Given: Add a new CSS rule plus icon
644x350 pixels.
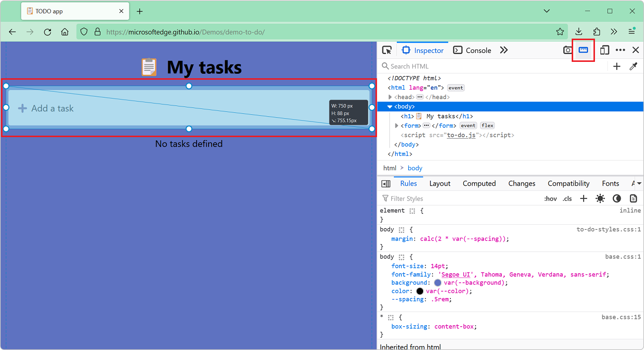Looking at the screenshot, I should click(584, 199).
